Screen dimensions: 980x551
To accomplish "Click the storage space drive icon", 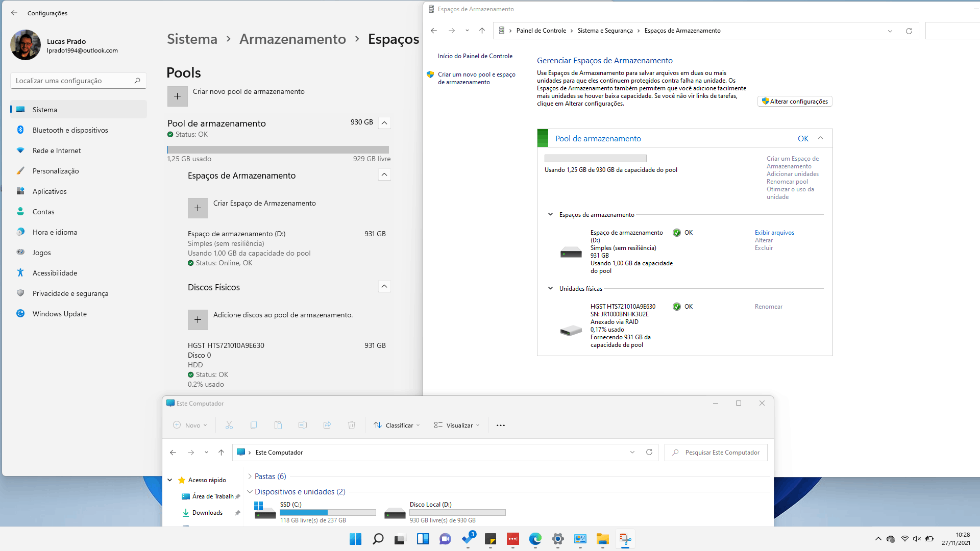I will [x=571, y=252].
